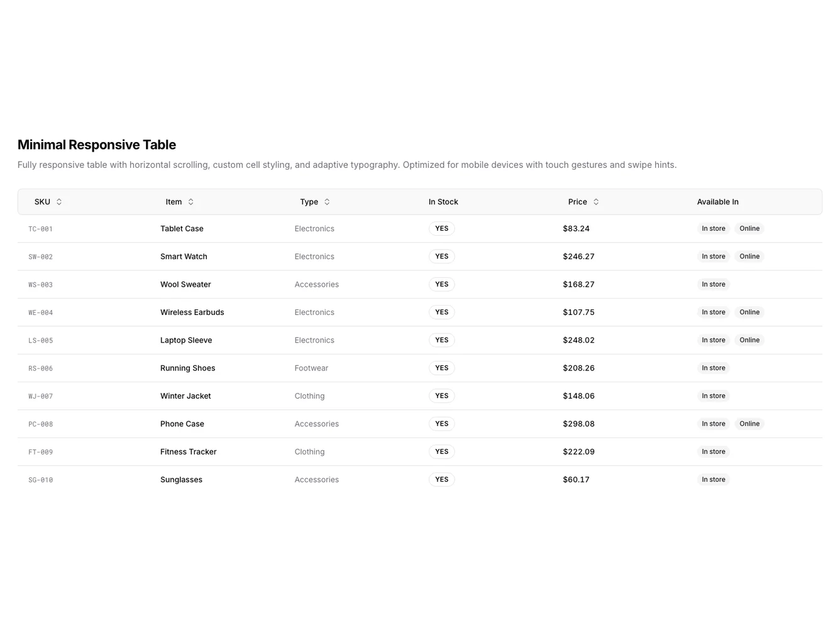Toggle the YES stock badge for Tablet Case

point(441,228)
